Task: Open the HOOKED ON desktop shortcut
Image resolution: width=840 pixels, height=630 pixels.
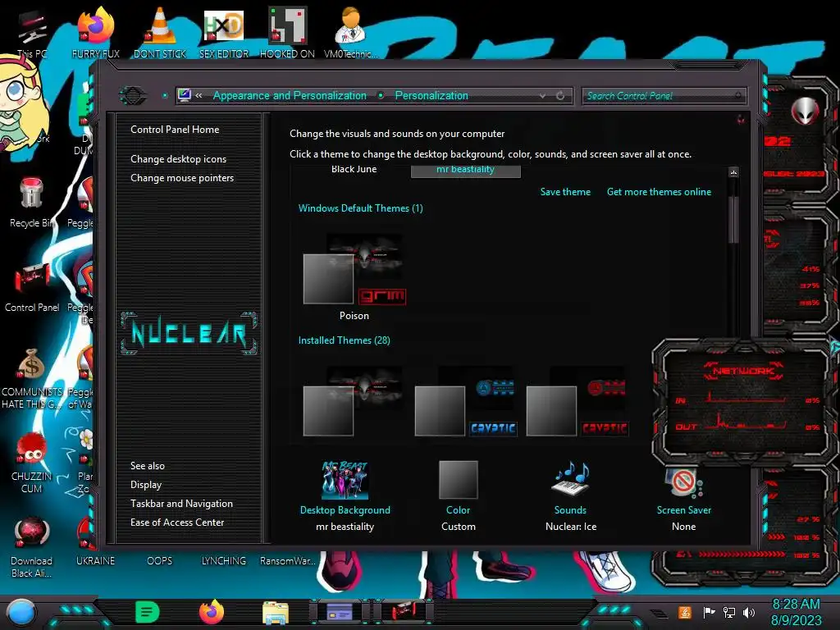Action: click(287, 33)
